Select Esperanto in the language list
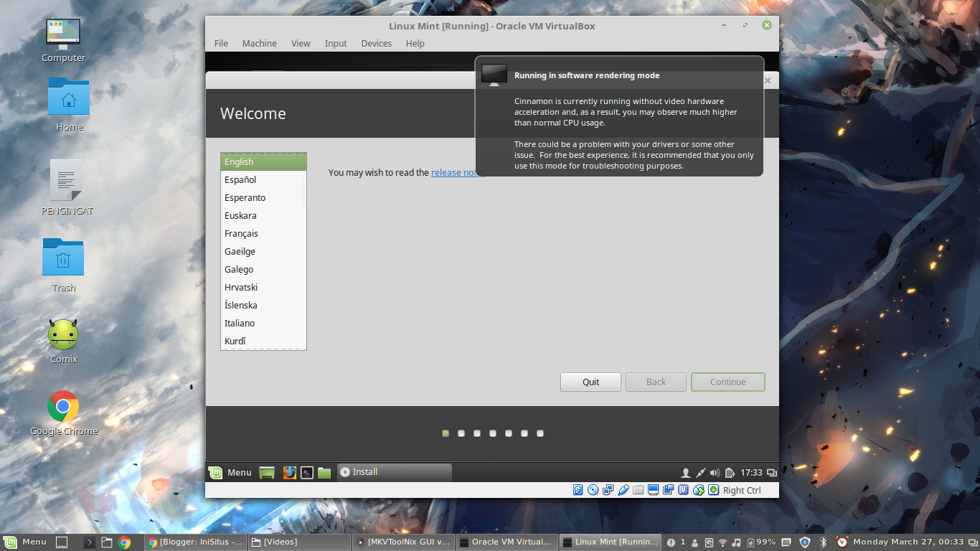The width and height of the screenshot is (980, 551). pyautogui.click(x=263, y=198)
